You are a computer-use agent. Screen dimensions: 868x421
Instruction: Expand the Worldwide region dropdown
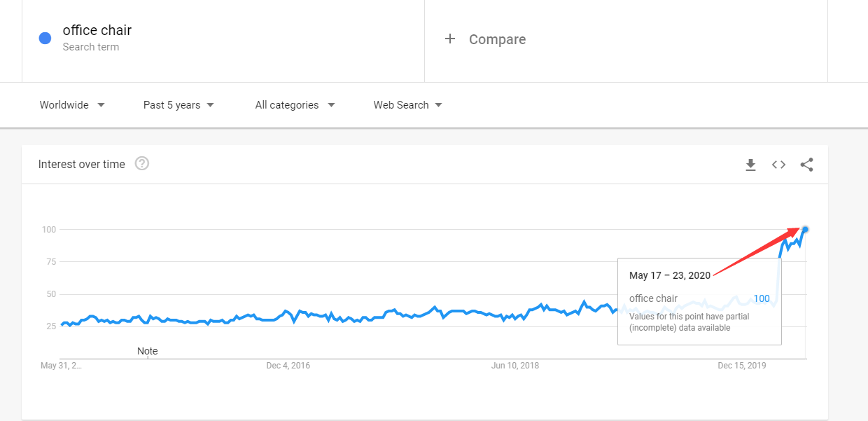[x=72, y=105]
